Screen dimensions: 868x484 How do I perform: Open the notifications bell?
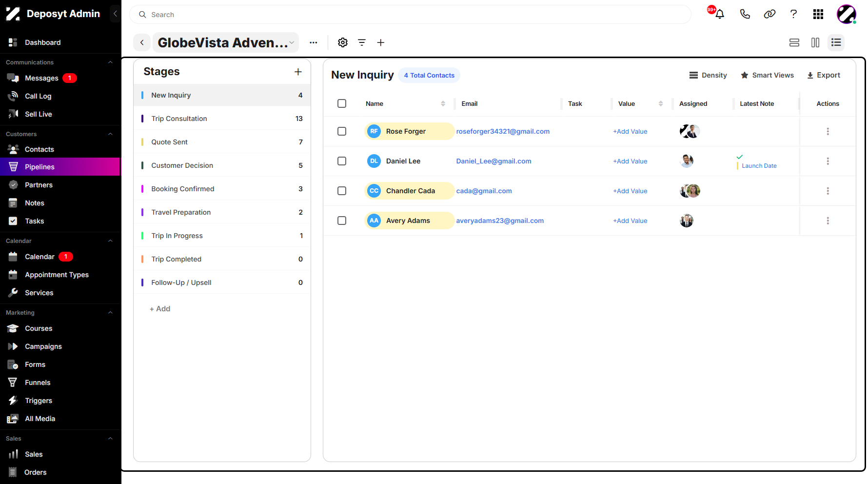click(719, 14)
